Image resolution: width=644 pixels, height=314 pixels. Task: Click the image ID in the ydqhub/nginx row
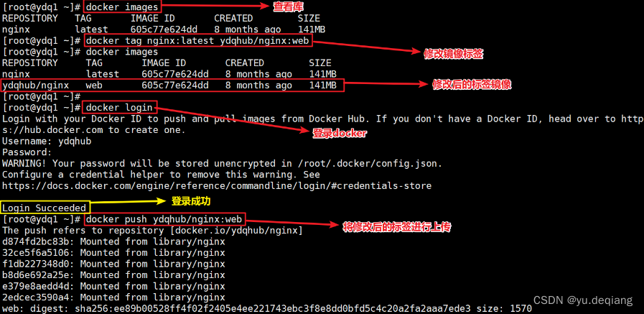[175, 86]
